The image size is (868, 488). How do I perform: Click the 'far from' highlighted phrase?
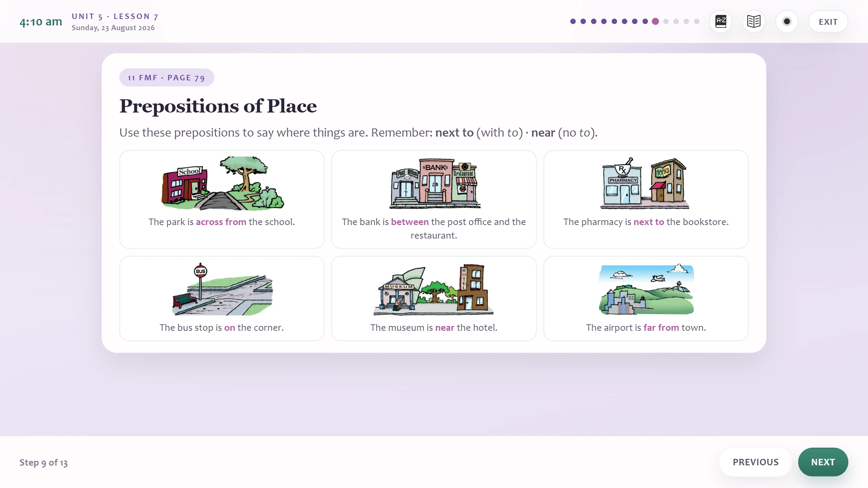(x=661, y=328)
